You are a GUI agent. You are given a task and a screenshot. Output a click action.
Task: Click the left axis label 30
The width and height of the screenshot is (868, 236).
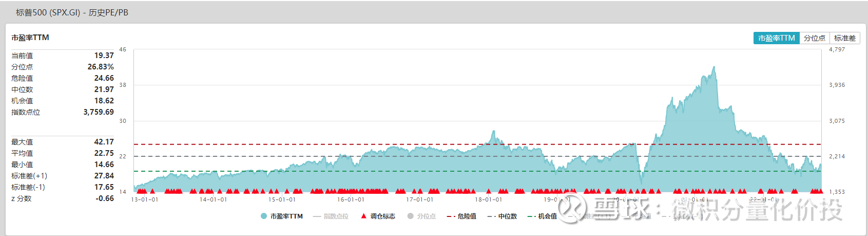click(x=123, y=121)
